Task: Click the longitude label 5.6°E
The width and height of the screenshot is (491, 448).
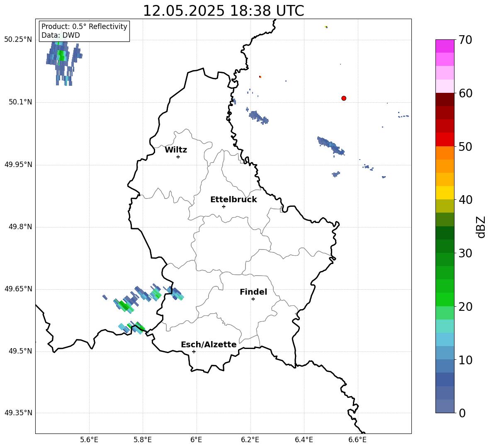Action: pos(89,440)
